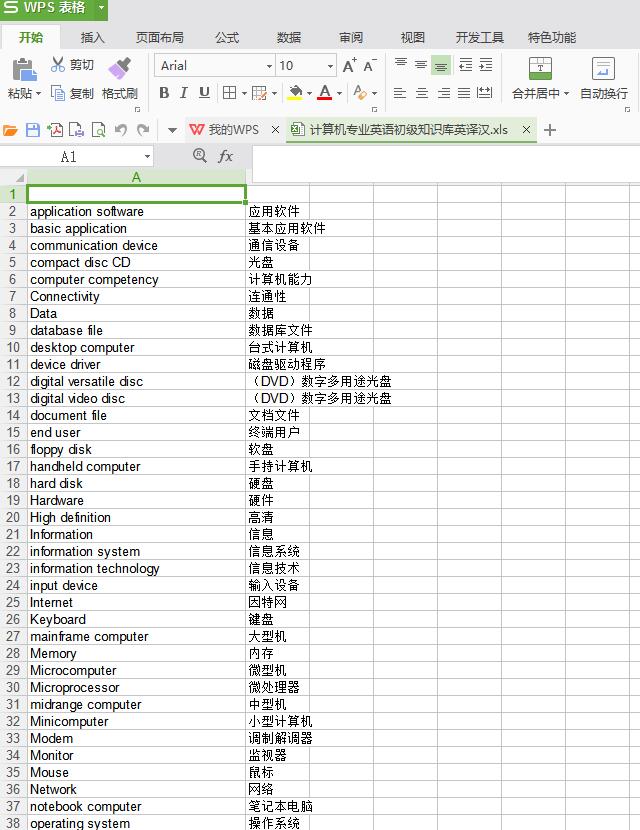This screenshot has width=640, height=830.
Task: Apply underline formatting
Action: 204,93
